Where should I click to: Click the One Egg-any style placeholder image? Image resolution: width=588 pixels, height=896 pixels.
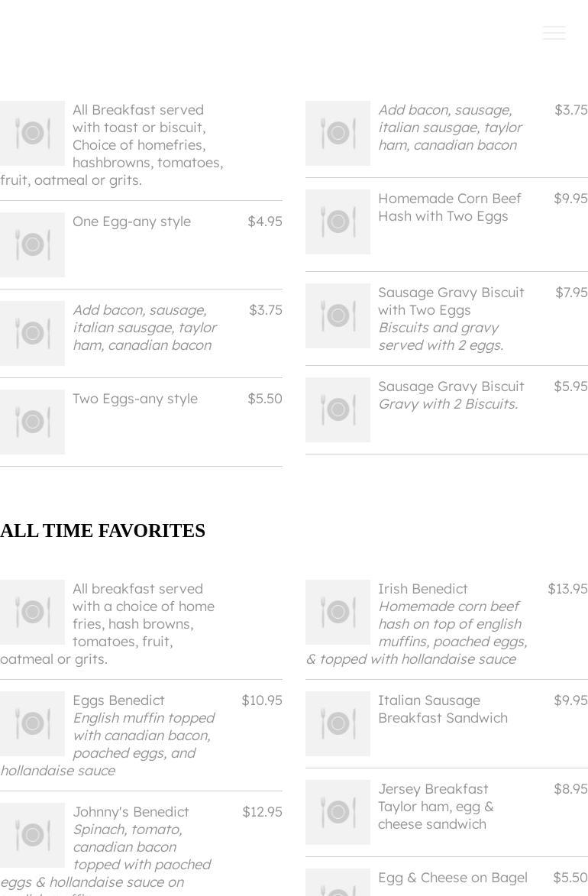coord(32,244)
